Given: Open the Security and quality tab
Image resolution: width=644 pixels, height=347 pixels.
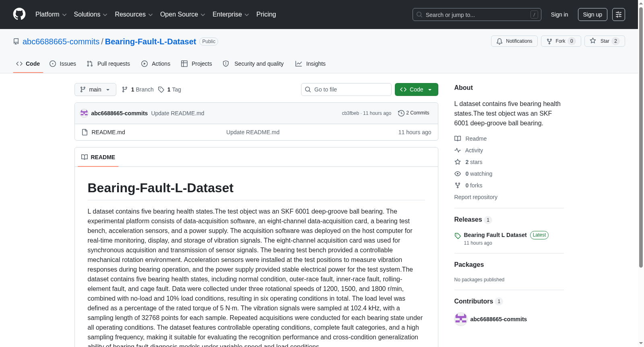Looking at the screenshot, I should 253,64.
